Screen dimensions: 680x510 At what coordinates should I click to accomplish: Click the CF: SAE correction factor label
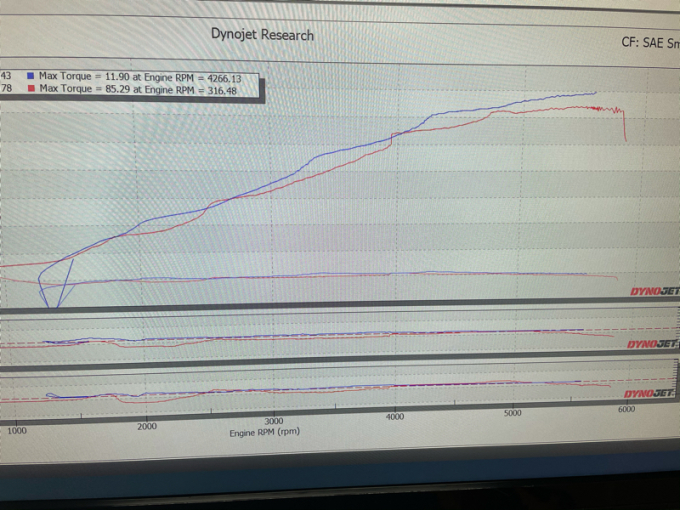[650, 42]
